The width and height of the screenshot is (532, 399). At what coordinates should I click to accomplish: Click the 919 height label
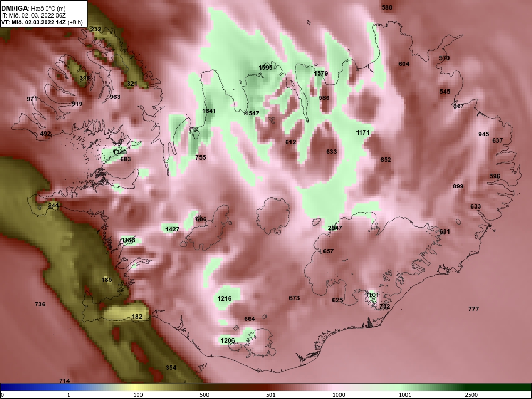click(77, 104)
